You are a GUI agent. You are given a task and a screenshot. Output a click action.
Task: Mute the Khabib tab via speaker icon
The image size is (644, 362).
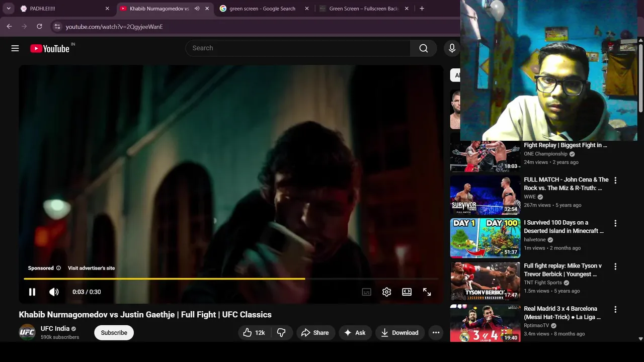pyautogui.click(x=197, y=9)
